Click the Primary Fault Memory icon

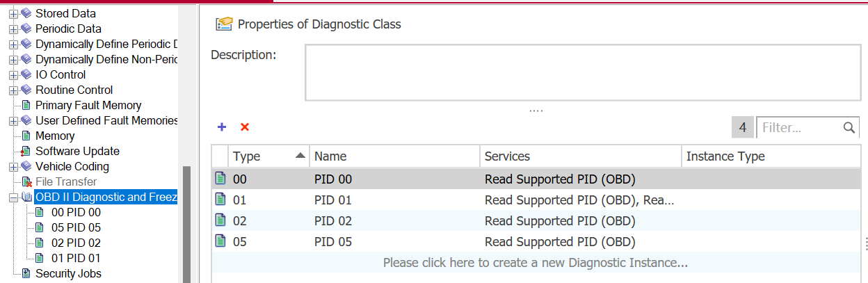[26, 106]
